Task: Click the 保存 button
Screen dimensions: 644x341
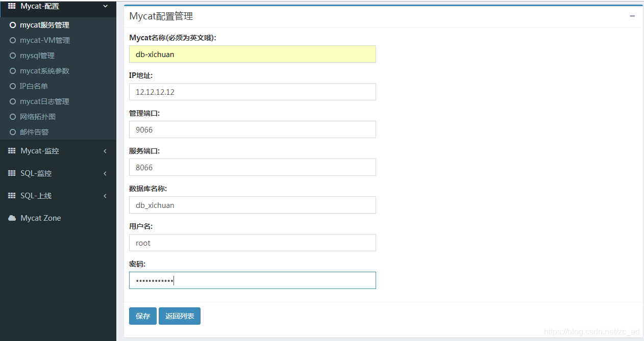Action: pyautogui.click(x=143, y=316)
